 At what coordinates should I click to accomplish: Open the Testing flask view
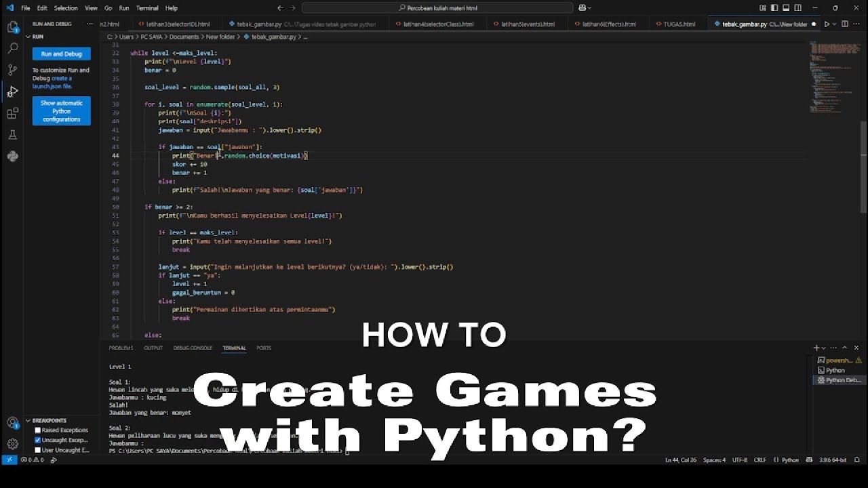(x=12, y=135)
